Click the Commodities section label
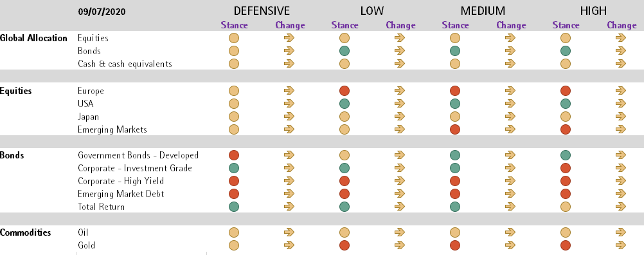 click(x=26, y=233)
